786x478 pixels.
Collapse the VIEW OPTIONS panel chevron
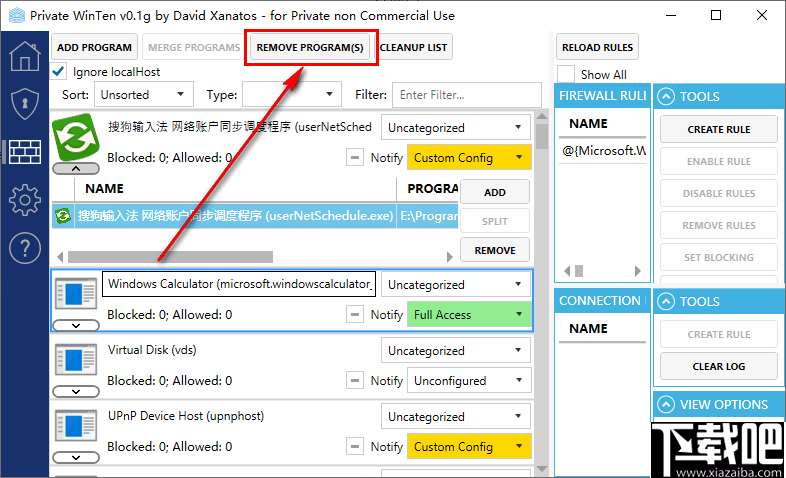666,404
